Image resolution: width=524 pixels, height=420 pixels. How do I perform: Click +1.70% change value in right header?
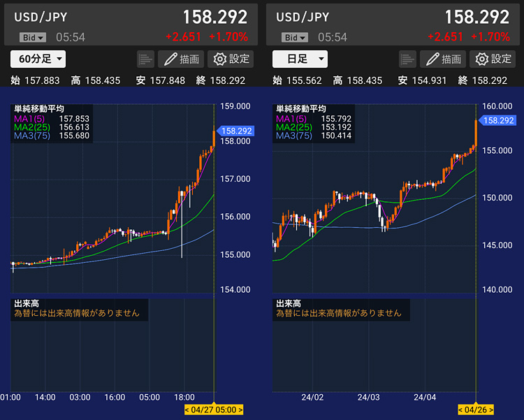pos(490,37)
